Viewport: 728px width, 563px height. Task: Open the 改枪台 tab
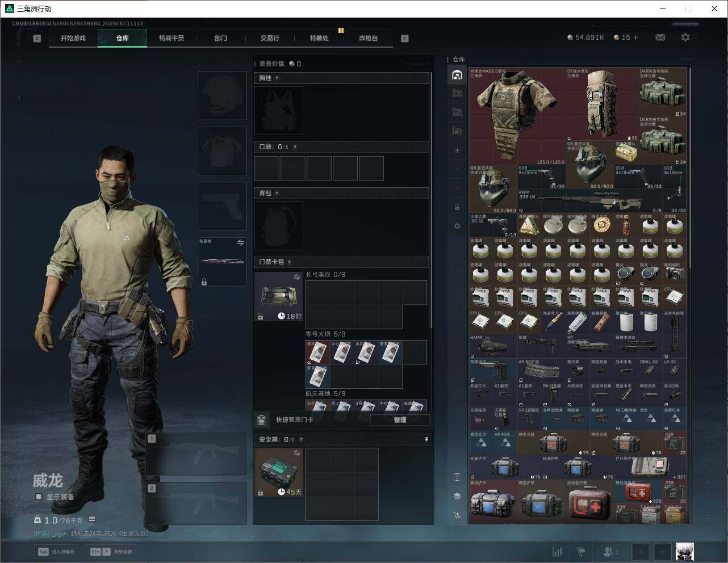coord(368,38)
